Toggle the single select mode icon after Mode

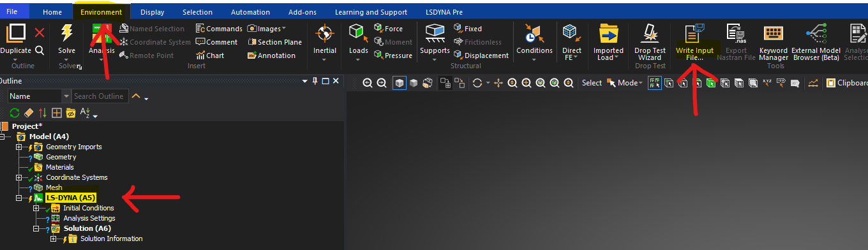pyautogui.click(x=654, y=83)
